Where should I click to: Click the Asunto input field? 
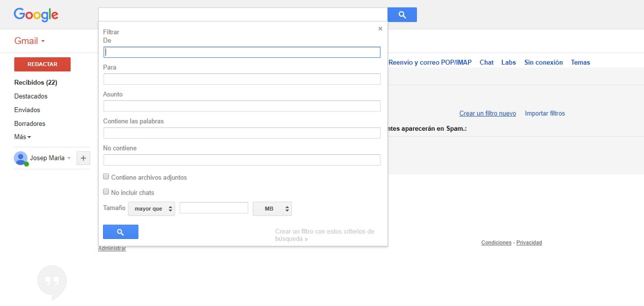[241, 106]
